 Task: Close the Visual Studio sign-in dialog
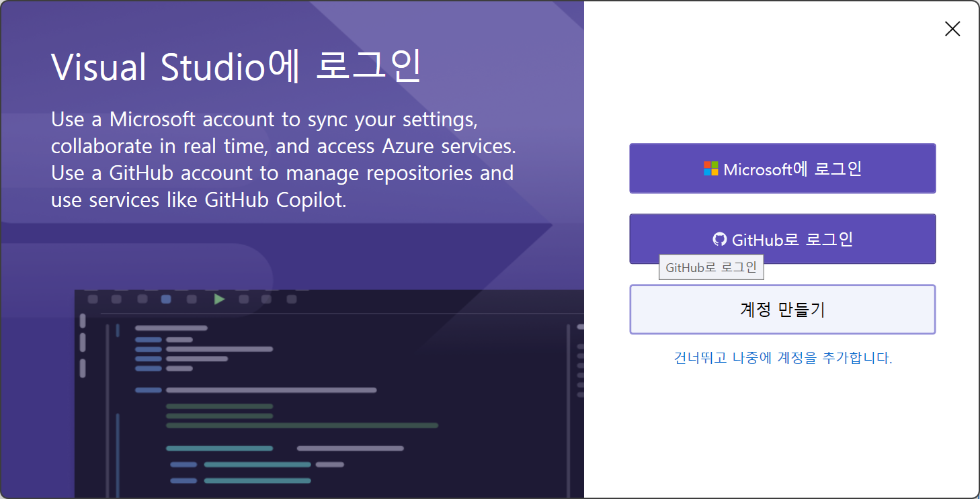pyautogui.click(x=952, y=29)
